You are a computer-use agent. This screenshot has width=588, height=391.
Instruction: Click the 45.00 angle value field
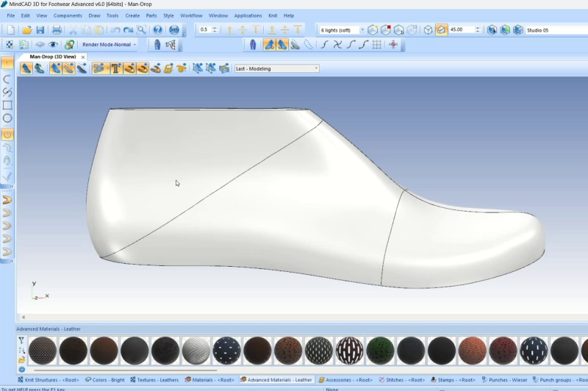point(462,29)
